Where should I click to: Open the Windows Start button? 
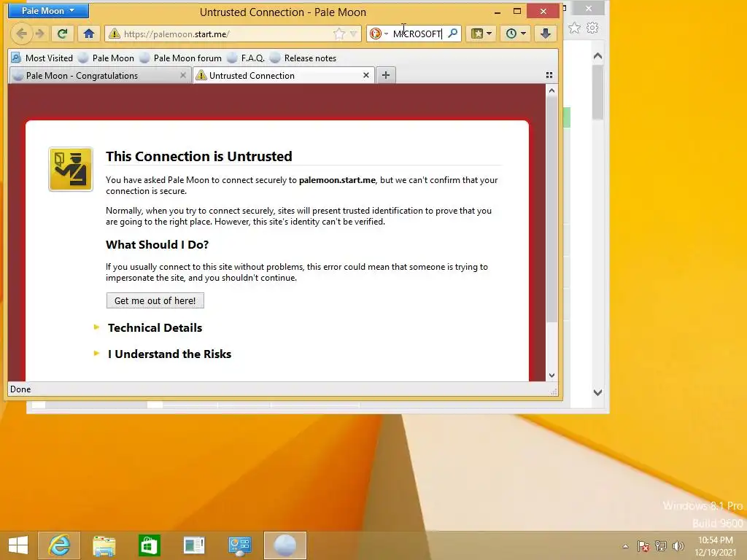point(18,545)
